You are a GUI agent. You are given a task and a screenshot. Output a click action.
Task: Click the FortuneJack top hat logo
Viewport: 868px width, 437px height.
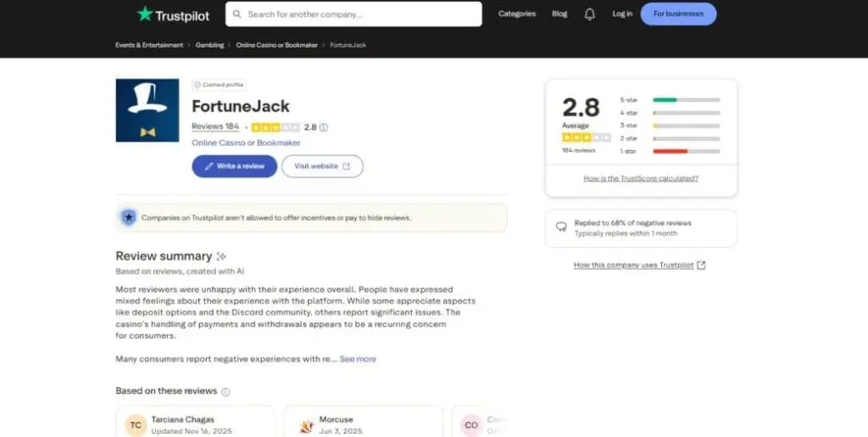[x=147, y=110]
